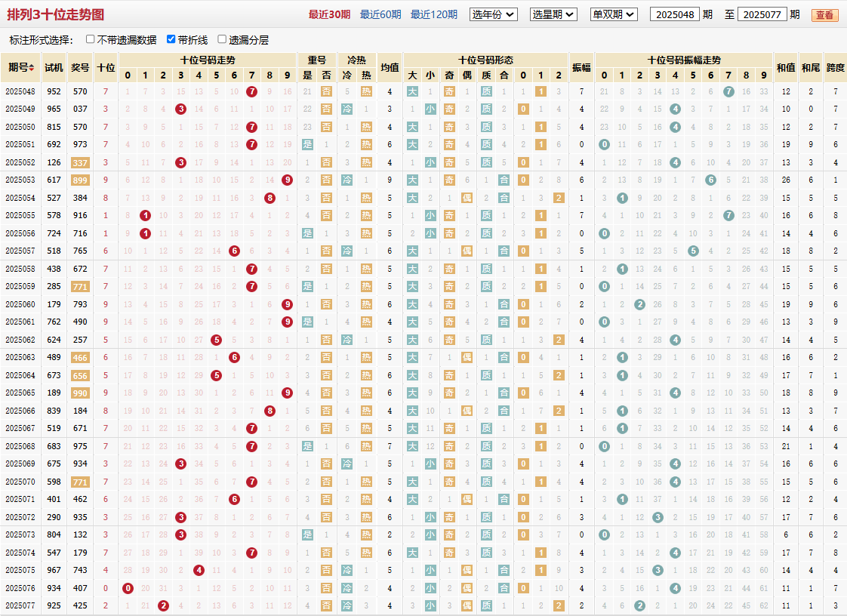Click the red 3 ball in row 2025049
The width and height of the screenshot is (847, 616).
[181, 109]
